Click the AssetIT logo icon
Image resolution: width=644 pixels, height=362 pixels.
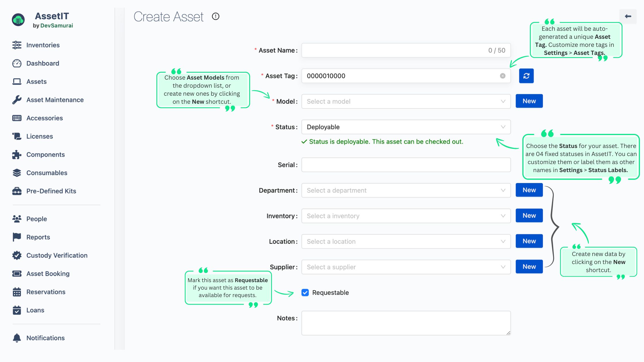click(x=18, y=20)
